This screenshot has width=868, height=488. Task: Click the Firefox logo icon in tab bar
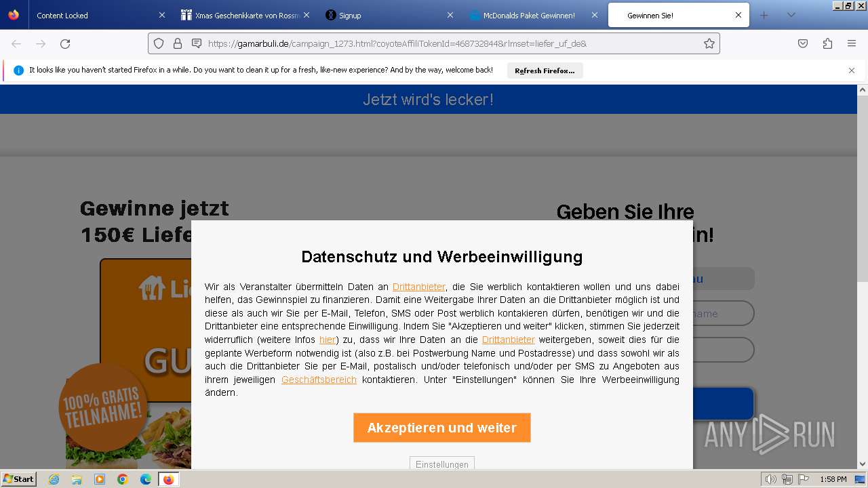[14, 15]
